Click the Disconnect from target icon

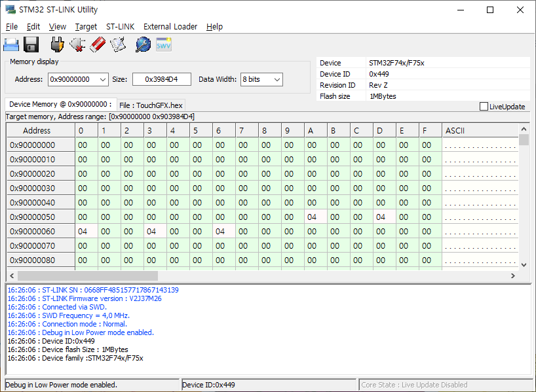77,45
